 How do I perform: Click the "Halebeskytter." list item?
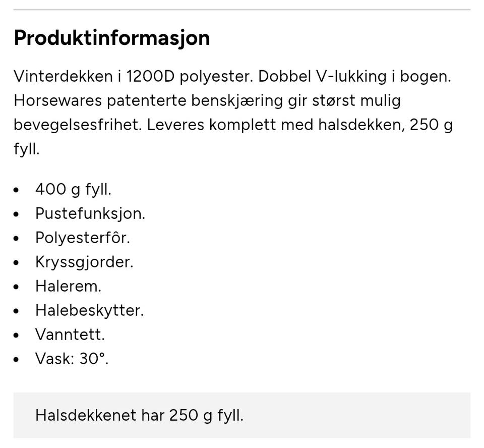(x=89, y=310)
